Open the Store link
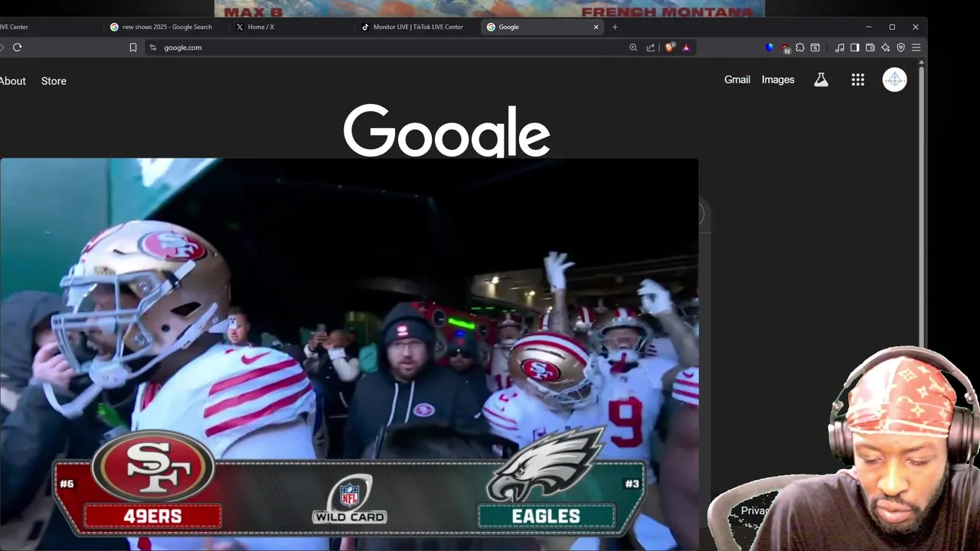 point(54,81)
